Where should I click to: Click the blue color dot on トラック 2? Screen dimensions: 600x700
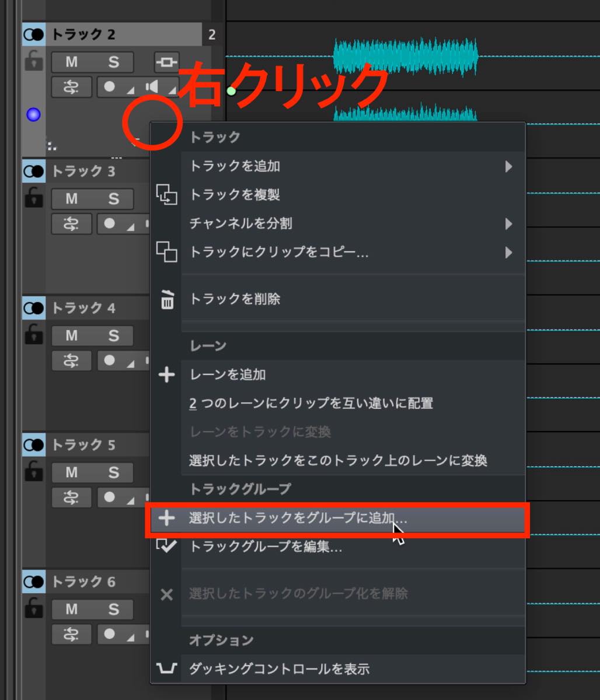pyautogui.click(x=33, y=115)
